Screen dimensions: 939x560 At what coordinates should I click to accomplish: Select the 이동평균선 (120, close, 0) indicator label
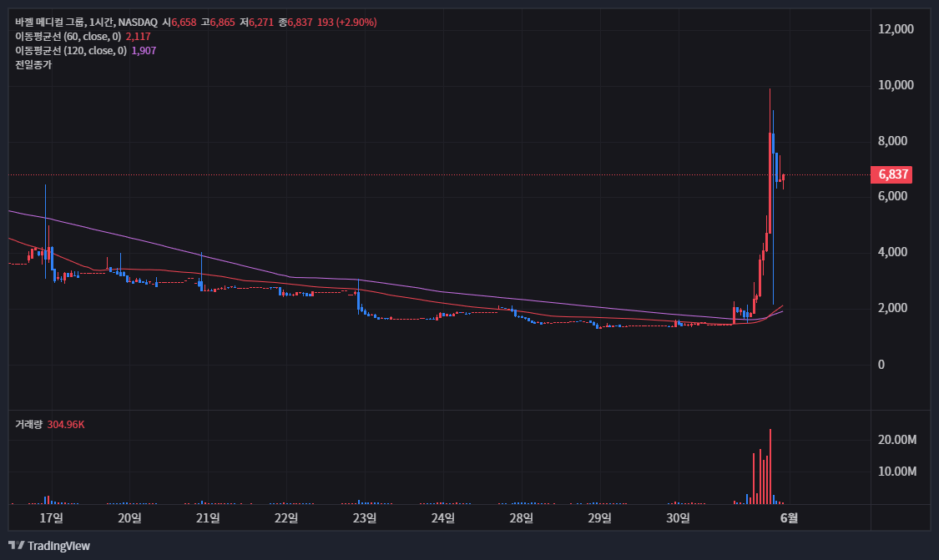71,51
